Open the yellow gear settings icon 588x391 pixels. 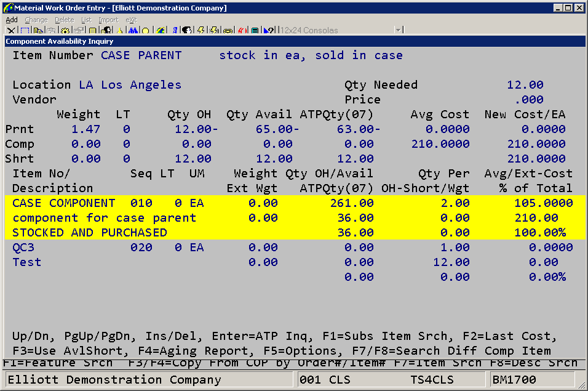(65, 31)
